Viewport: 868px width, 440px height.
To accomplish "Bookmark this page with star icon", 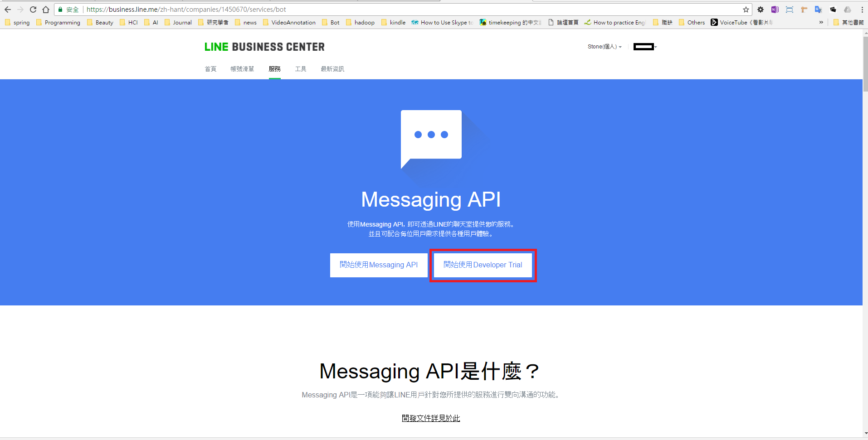I will point(746,10).
